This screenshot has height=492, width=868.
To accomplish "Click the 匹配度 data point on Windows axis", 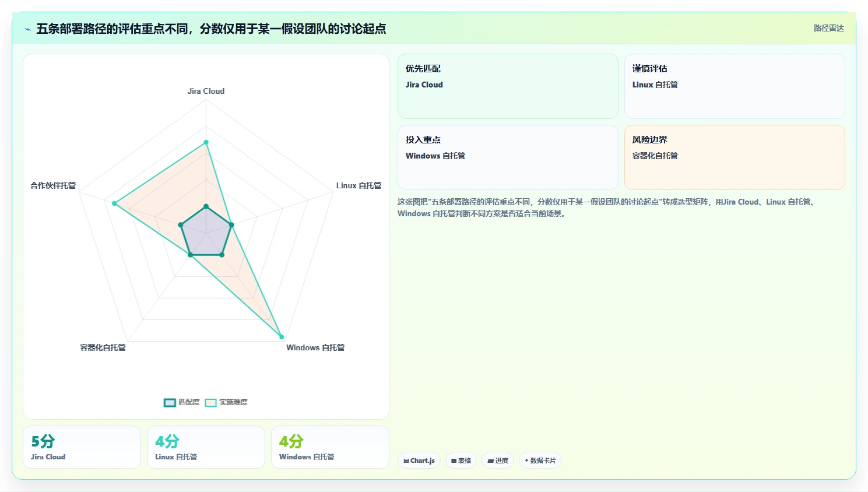I will click(222, 255).
